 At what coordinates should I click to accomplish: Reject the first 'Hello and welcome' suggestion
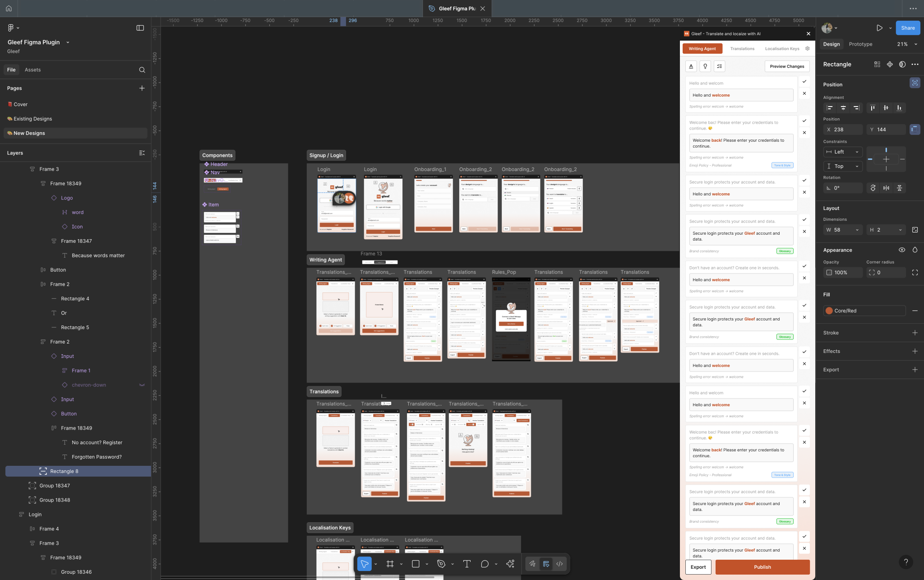[804, 93]
